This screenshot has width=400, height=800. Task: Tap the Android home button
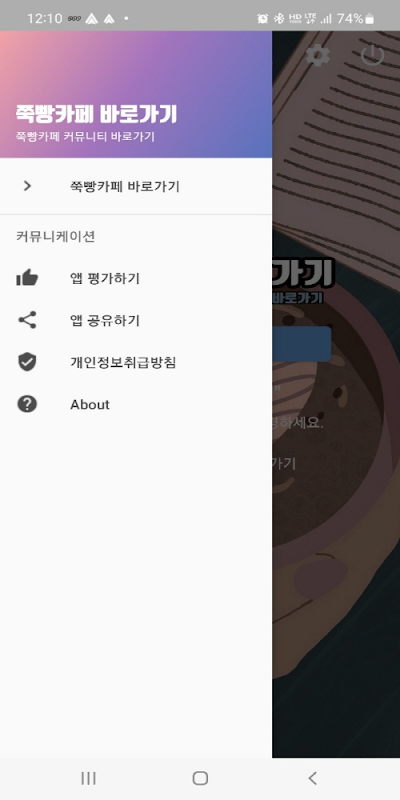200,778
